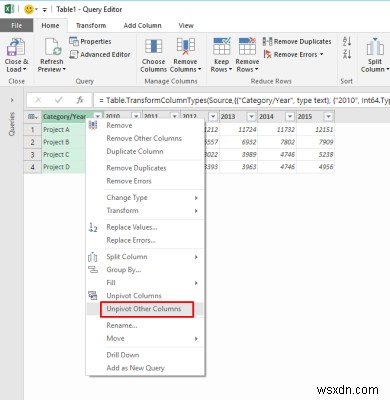The image size is (390, 400).
Task: Open the Category/Year column filter dropdown
Action: (x=97, y=116)
